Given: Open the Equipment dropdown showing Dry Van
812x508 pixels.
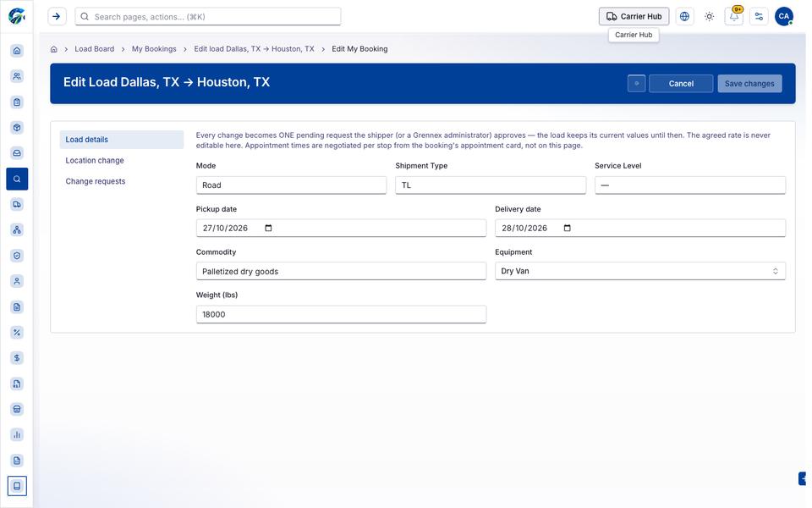Looking at the screenshot, I should (x=640, y=271).
